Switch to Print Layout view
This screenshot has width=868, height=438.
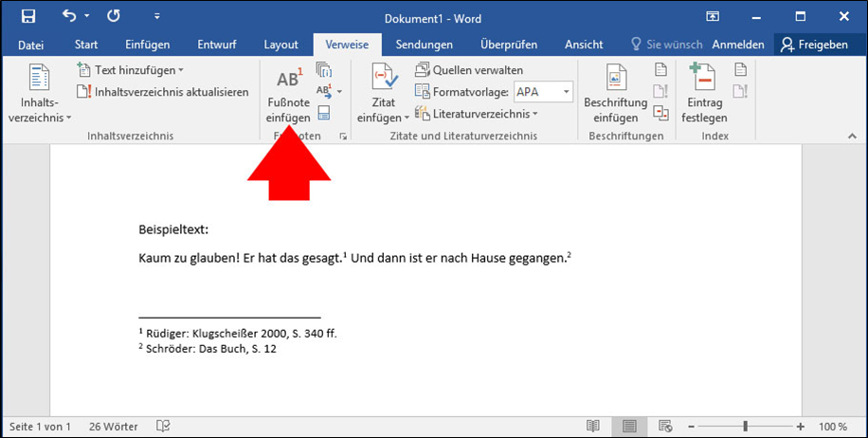point(629,427)
